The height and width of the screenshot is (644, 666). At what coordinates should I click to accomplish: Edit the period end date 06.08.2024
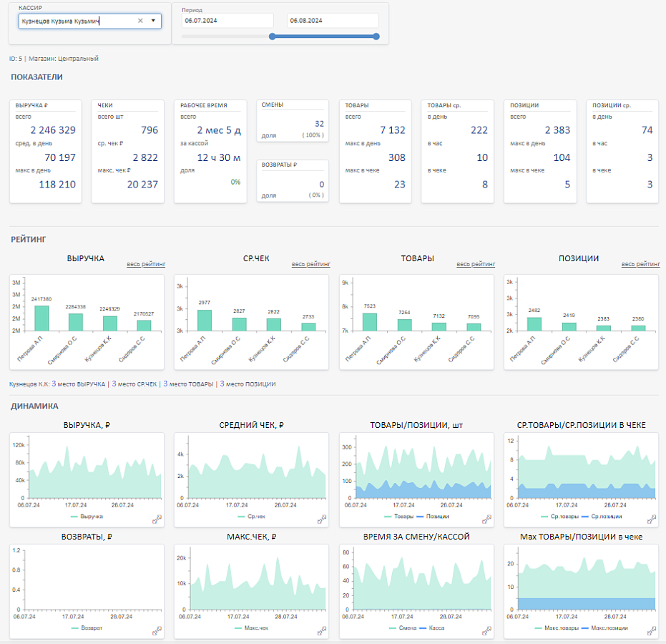point(333,20)
